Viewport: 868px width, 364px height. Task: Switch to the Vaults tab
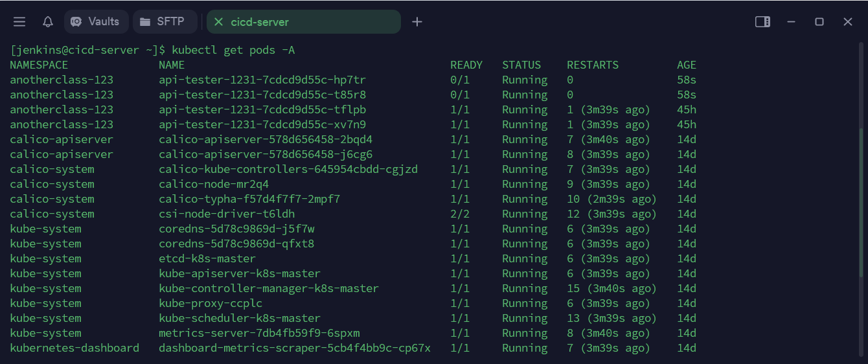[95, 21]
